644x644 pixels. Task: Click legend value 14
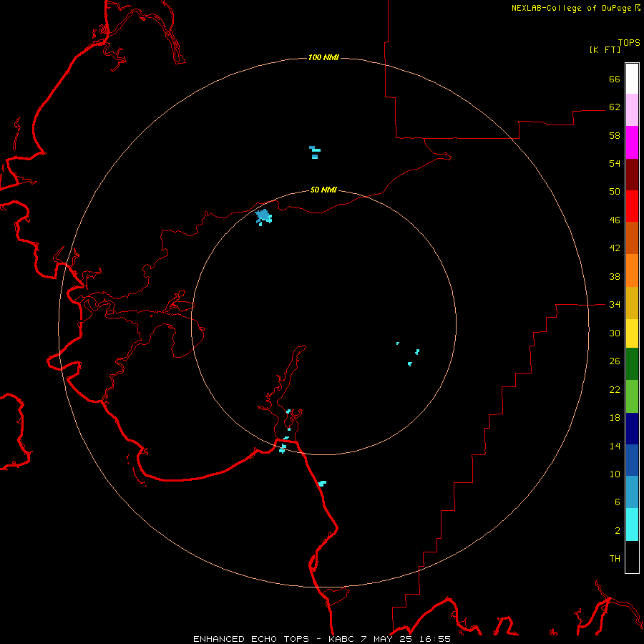point(615,446)
